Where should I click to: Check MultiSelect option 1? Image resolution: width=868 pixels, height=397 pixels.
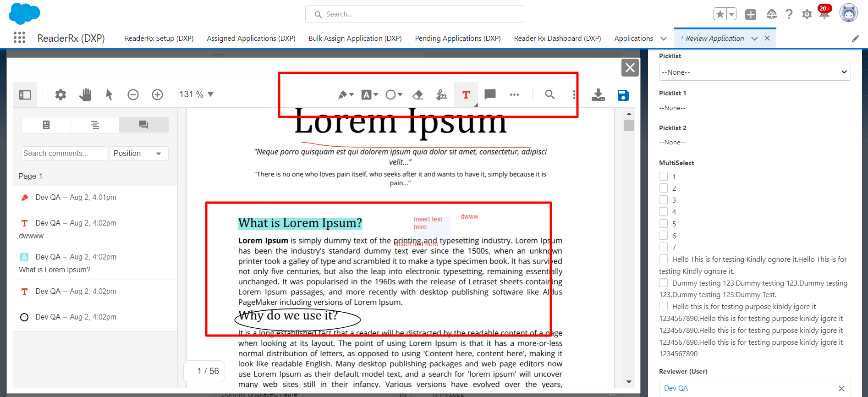663,176
